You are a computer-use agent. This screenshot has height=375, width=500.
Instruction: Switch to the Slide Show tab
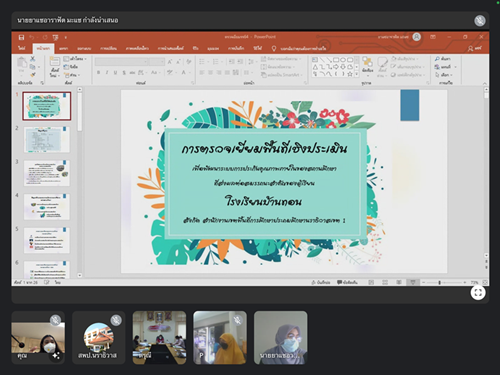(x=170, y=49)
